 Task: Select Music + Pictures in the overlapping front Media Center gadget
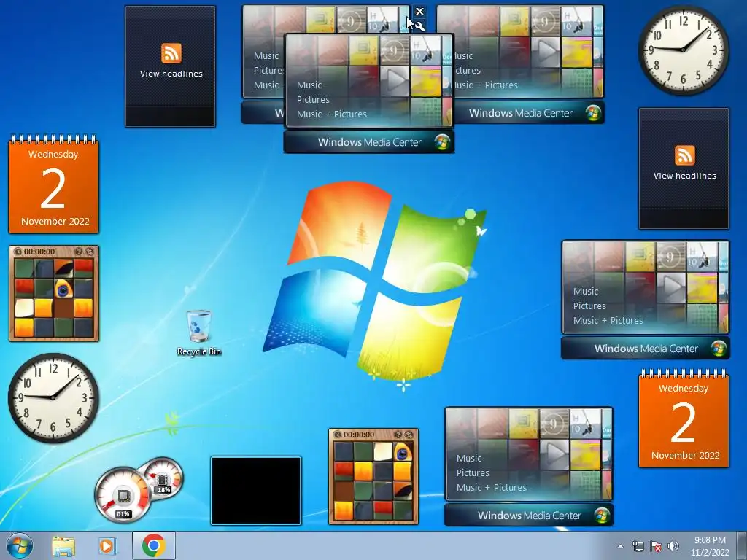coord(332,114)
